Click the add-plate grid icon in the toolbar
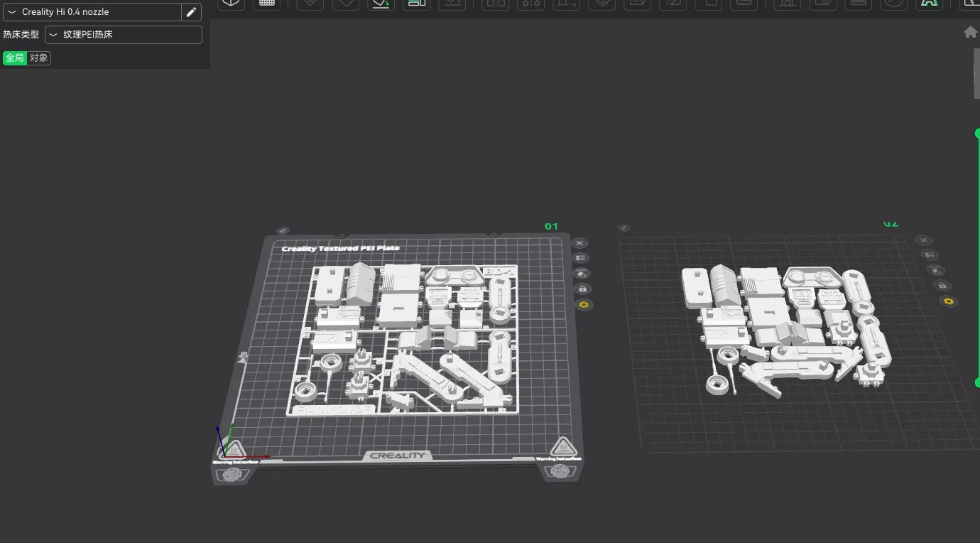 [x=267, y=4]
